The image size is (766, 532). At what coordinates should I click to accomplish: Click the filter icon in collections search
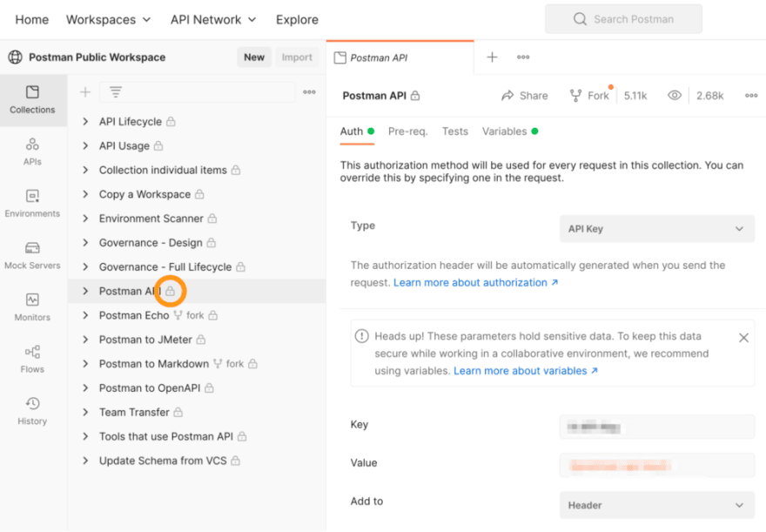(115, 91)
